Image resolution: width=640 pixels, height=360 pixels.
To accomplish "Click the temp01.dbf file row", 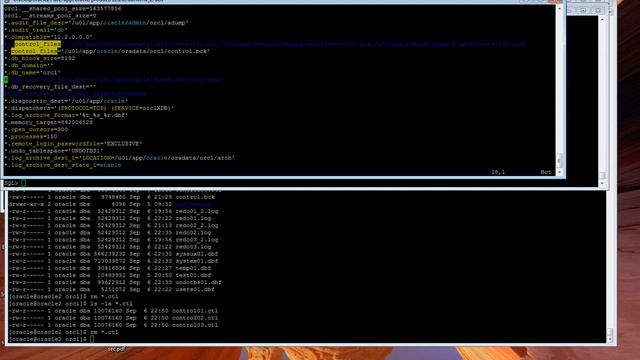I will coord(110,268).
